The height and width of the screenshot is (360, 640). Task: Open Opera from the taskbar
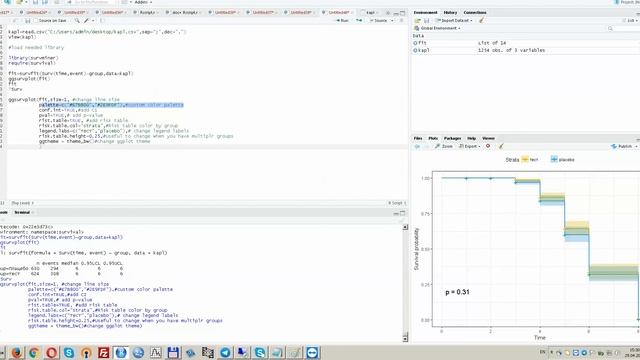pyautogui.click(x=51, y=352)
